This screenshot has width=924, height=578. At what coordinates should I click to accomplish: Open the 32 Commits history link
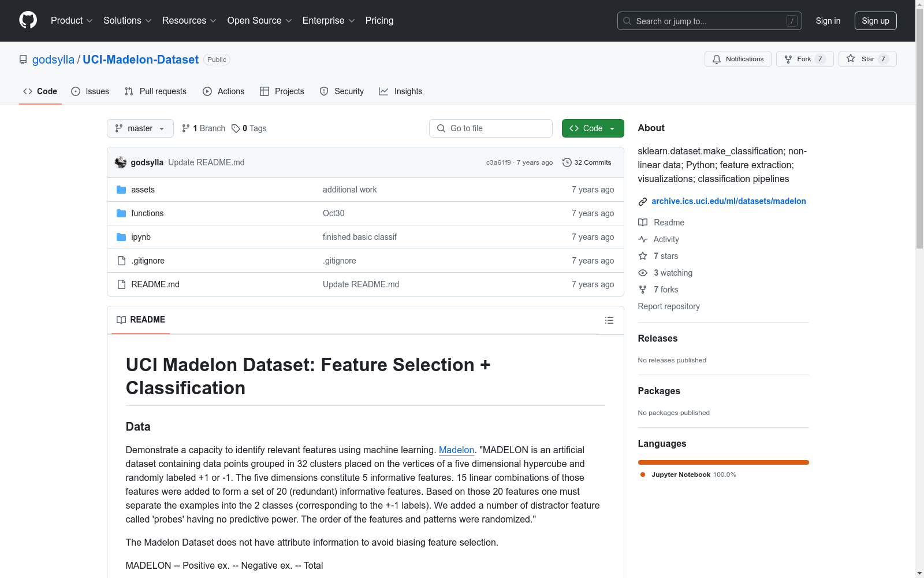pos(587,162)
